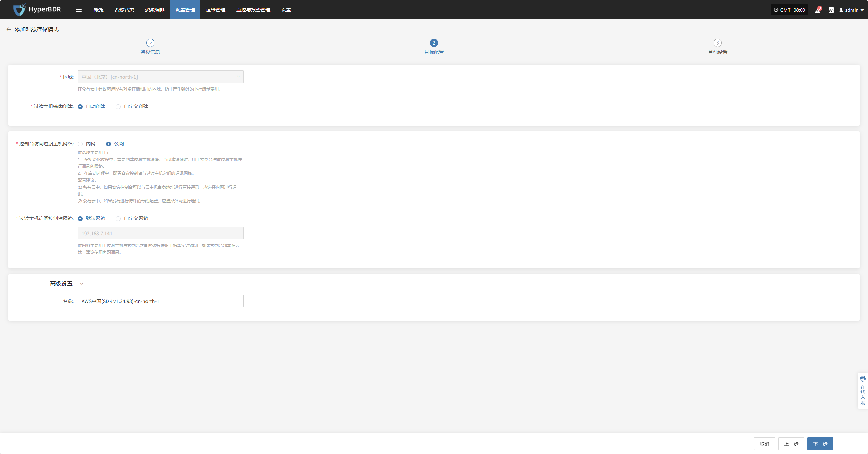The width and height of the screenshot is (868, 454).
Task: Click the HyperBDR shield logo
Action: [x=19, y=10]
